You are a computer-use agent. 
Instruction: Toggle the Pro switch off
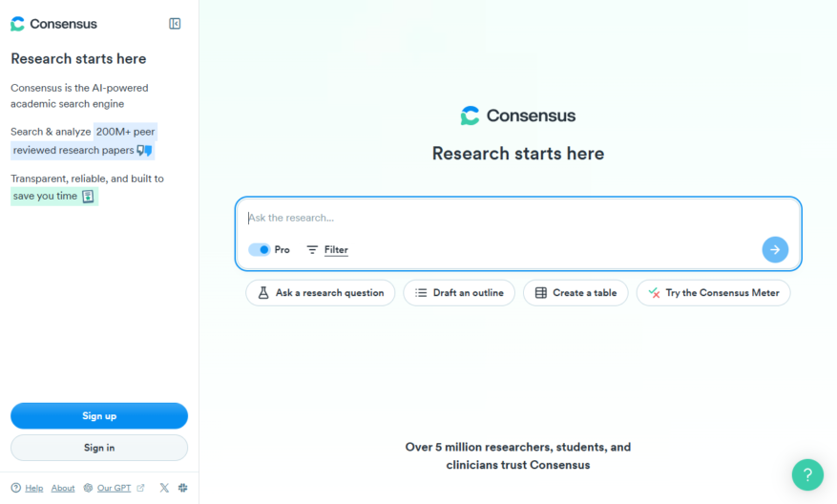pos(260,249)
